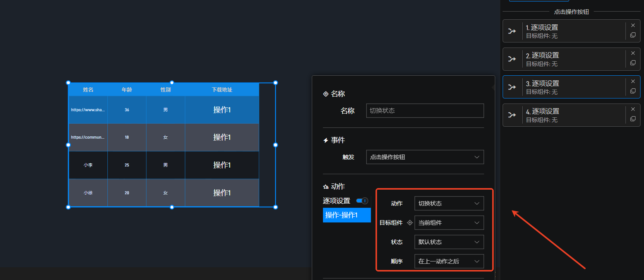The height and width of the screenshot is (280, 644).
Task: Delete interaction 4 逐项设置 with its X icon
Action: (x=633, y=109)
